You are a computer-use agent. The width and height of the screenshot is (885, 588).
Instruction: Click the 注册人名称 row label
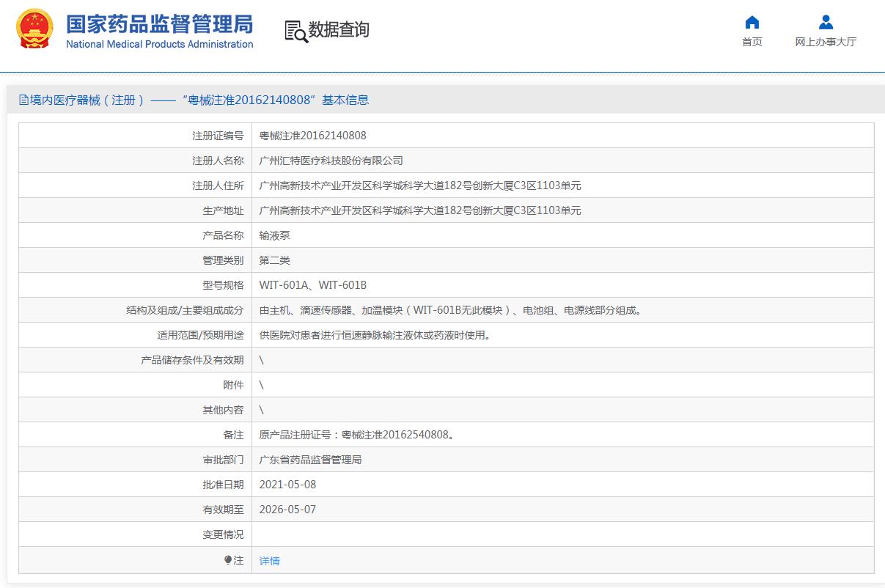pyautogui.click(x=218, y=161)
